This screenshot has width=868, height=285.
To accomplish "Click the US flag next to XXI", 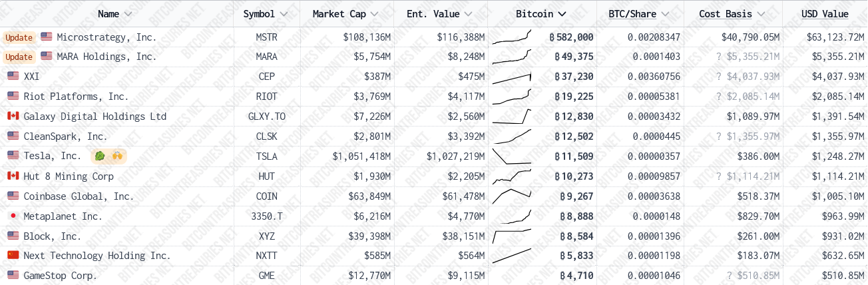I will pos(13,77).
